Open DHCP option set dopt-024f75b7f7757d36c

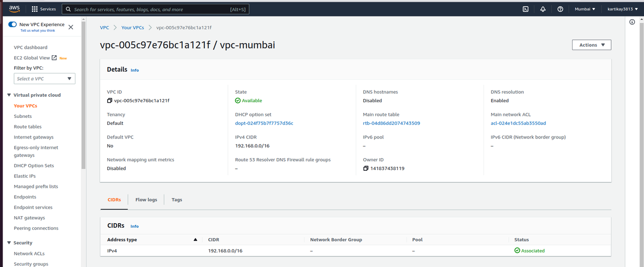coord(264,123)
